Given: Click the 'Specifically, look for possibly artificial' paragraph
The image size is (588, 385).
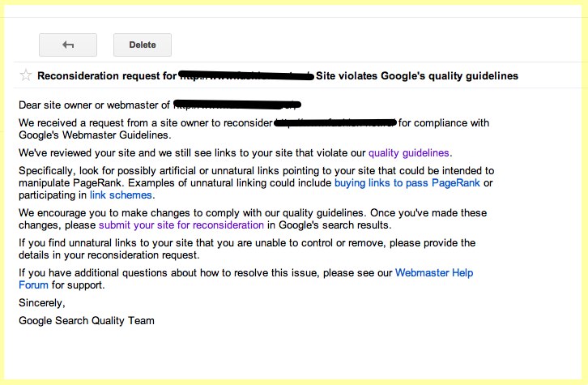Looking at the screenshot, I should coord(256,171).
